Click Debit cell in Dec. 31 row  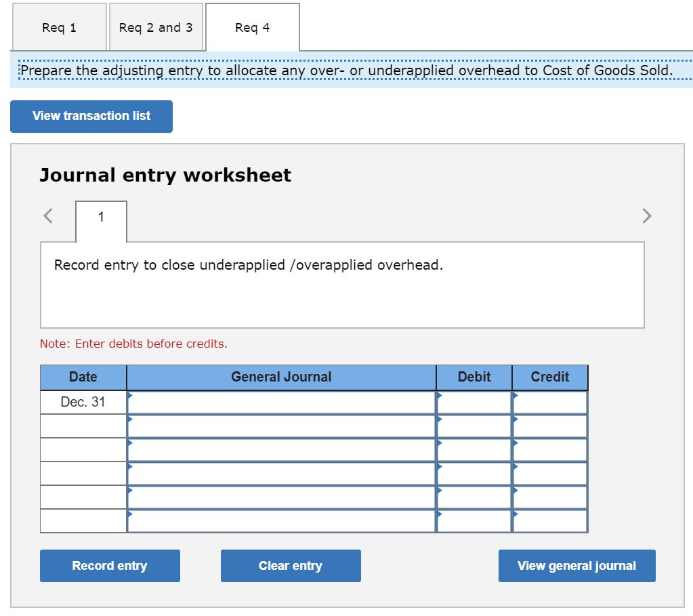tap(474, 403)
